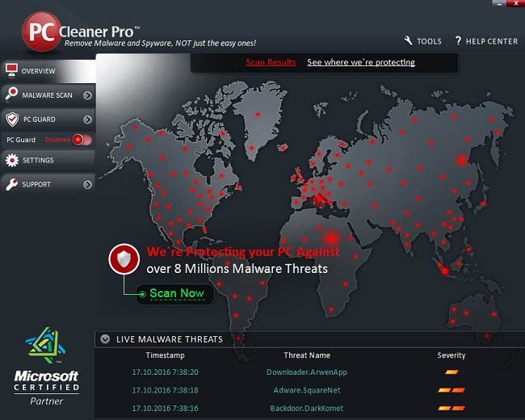This screenshot has height=420, width=525.
Task: Open the Help Center
Action: click(486, 41)
